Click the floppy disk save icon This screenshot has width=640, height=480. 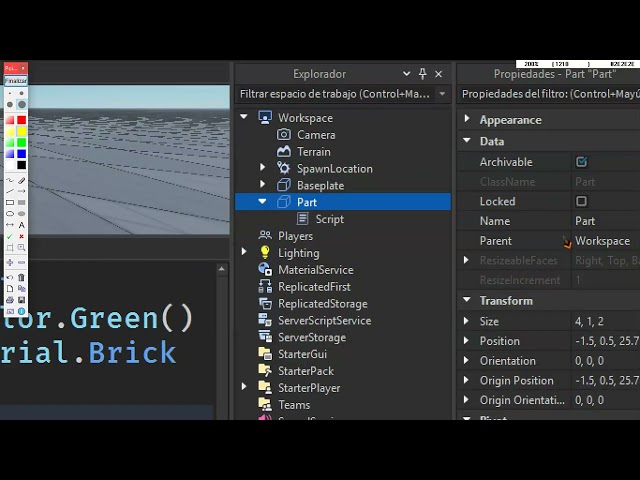(22, 300)
